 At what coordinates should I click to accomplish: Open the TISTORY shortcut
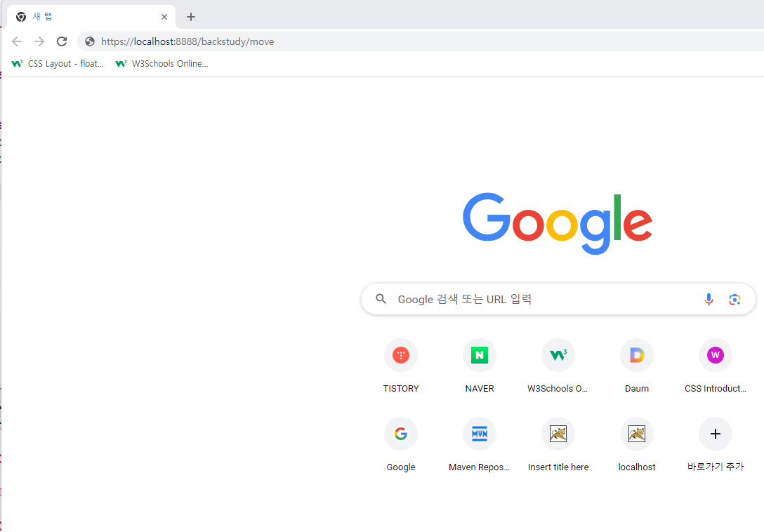pyautogui.click(x=401, y=366)
